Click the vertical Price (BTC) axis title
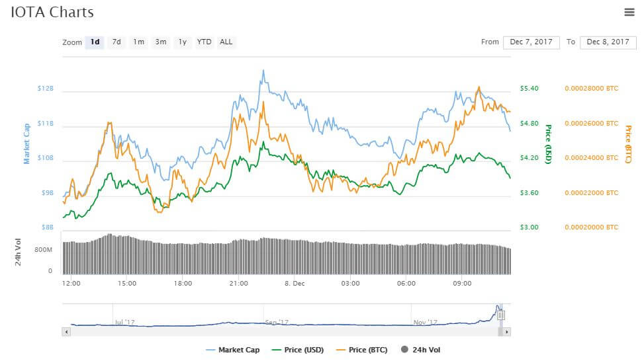644x361 pixels. click(628, 144)
